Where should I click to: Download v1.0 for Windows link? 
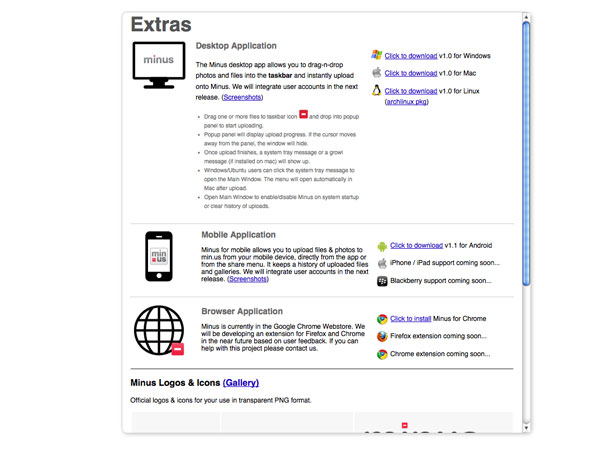[411, 56]
